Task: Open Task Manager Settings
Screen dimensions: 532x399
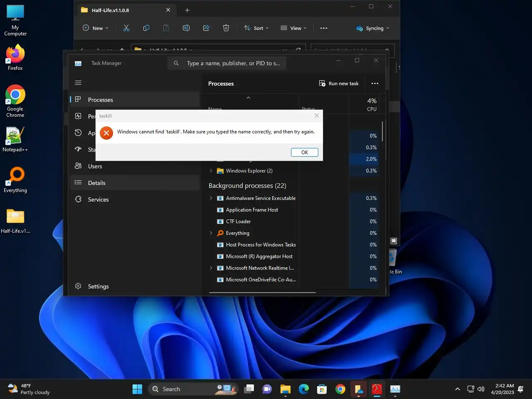Action: click(135, 286)
